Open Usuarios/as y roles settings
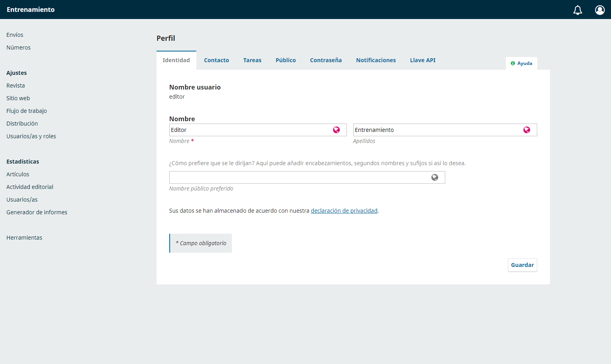The image size is (611, 364). pyautogui.click(x=31, y=136)
